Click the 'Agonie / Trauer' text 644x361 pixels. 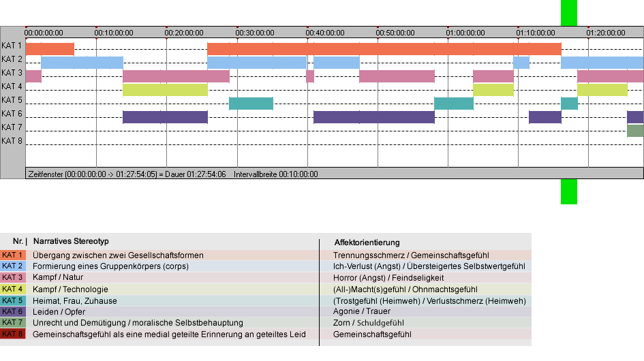pos(361,311)
